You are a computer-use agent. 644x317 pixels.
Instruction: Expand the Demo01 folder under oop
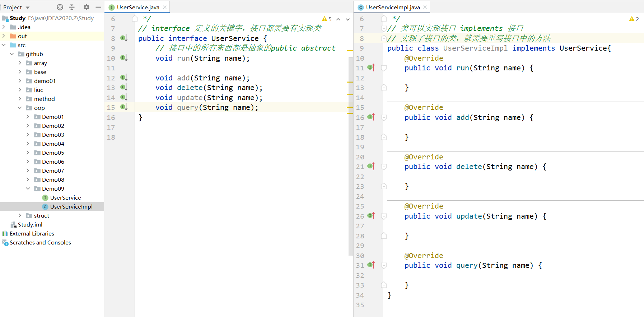tap(28, 117)
